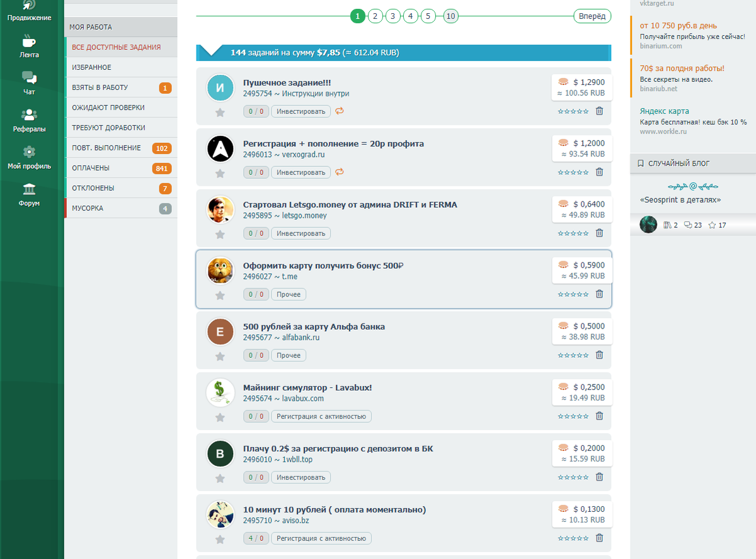Screen dimensions: 756x559
Task: Click the verxograd.ru arrow avatar
Action: point(220,149)
